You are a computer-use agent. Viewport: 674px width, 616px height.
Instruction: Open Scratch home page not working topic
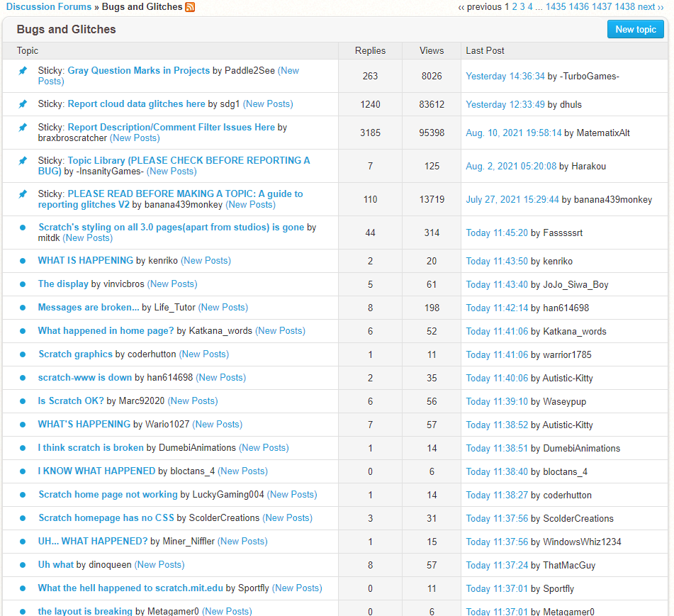point(108,494)
